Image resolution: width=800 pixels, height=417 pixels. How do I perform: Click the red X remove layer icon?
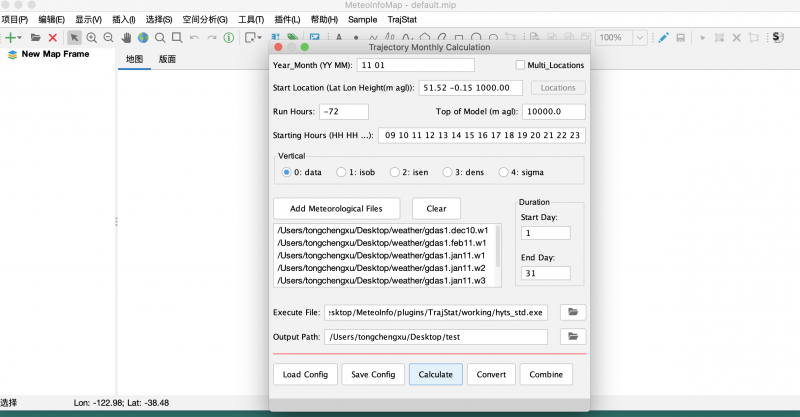click(52, 38)
